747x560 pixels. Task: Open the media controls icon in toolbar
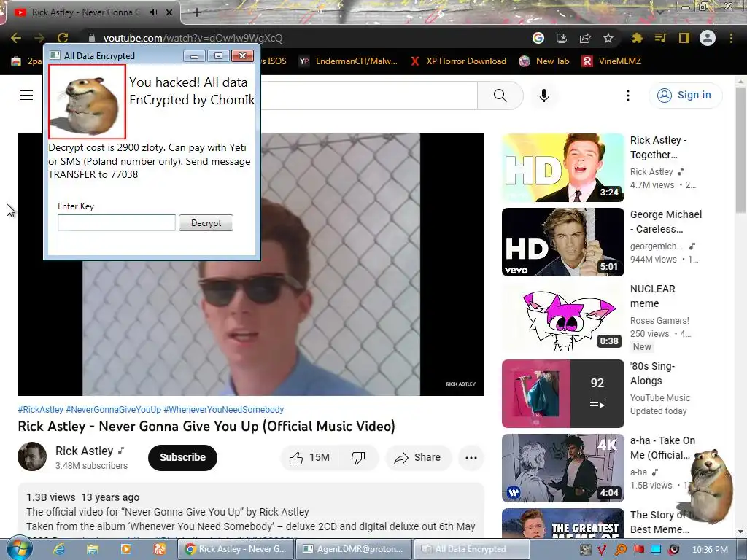tap(660, 38)
